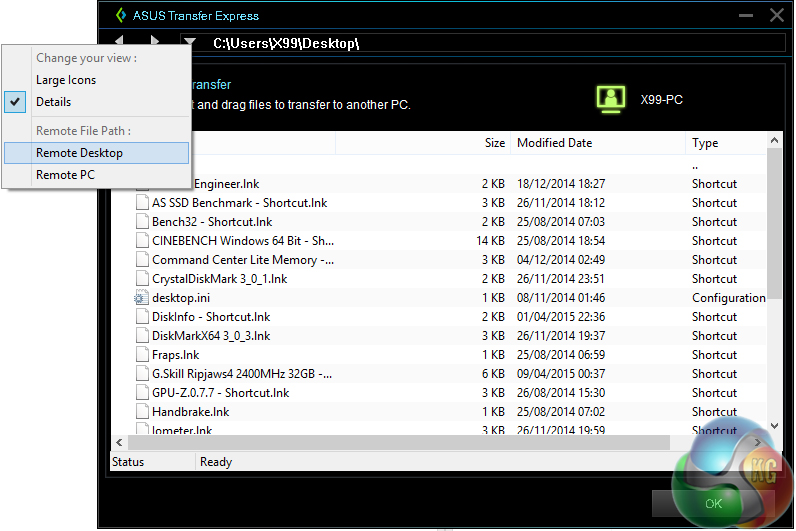The height and width of the screenshot is (531, 796).
Task: Click file icon beside CINEBENCH Windows 64 Bit
Action: 142,241
